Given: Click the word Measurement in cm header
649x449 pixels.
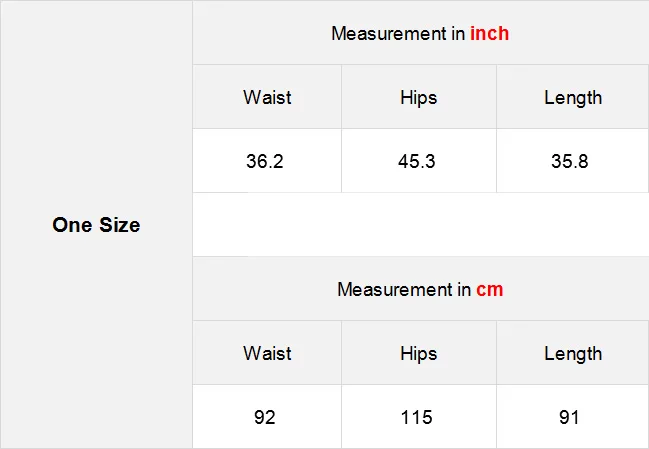Looking at the screenshot, I should pos(395,289).
